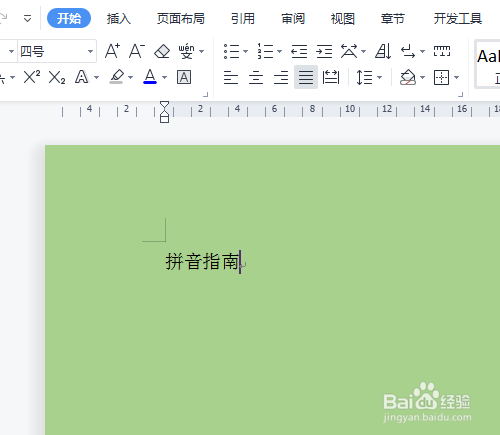Open the 引用 tab

243,18
